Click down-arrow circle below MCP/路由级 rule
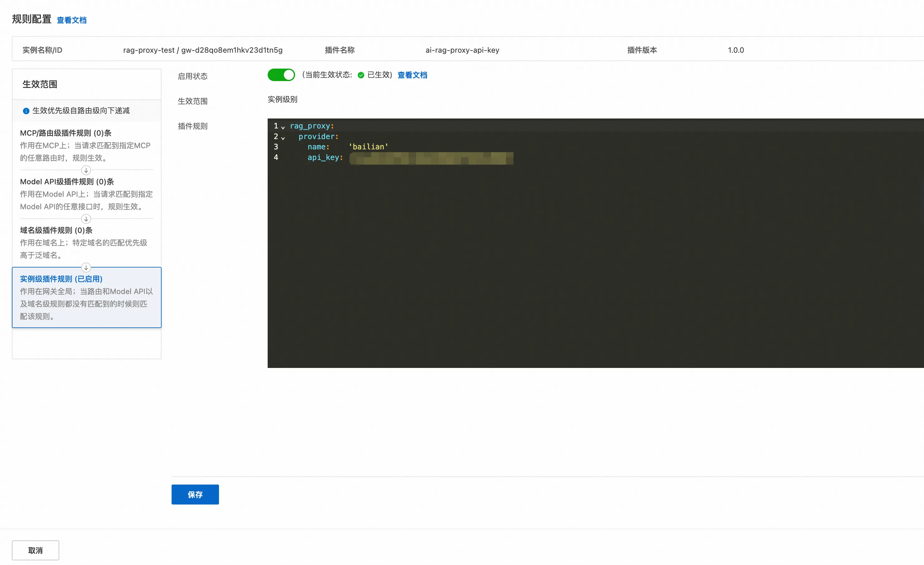The width and height of the screenshot is (924, 565). (86, 170)
